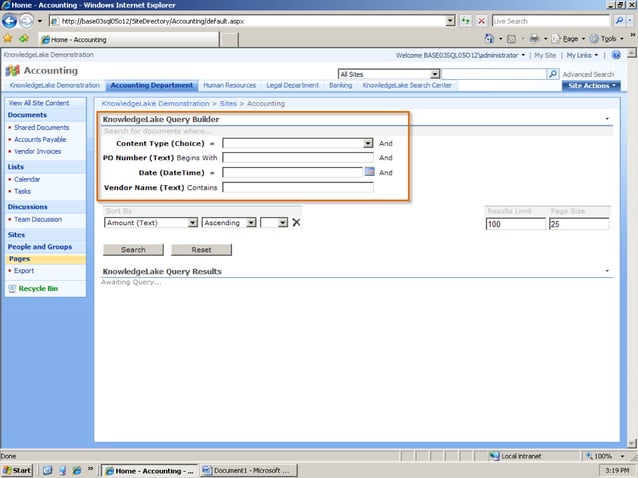The width and height of the screenshot is (638, 478).
Task: Click the SharePoint Help icon
Action: 616,55
